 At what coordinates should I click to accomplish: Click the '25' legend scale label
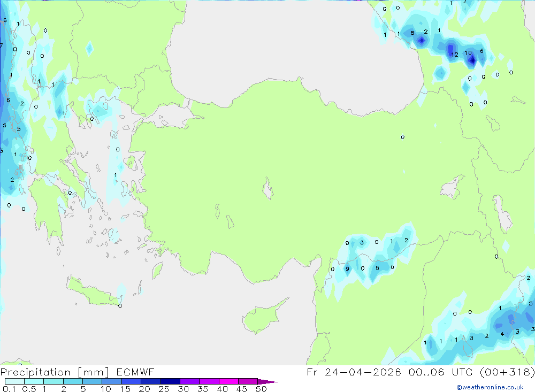tap(164, 389)
